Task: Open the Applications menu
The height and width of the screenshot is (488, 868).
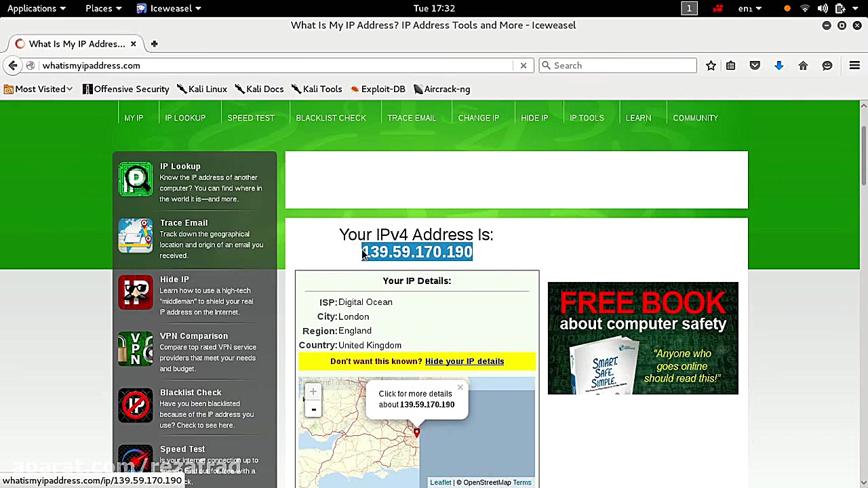Action: [x=37, y=8]
